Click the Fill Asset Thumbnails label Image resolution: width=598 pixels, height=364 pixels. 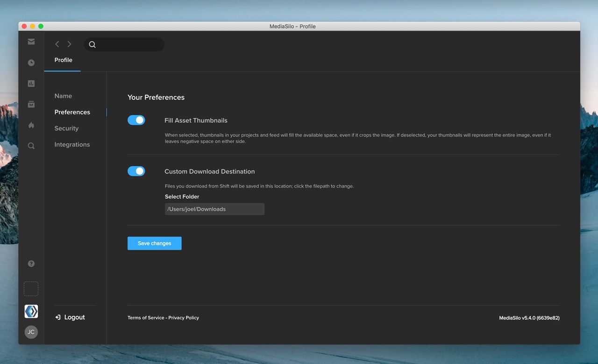[196, 120]
